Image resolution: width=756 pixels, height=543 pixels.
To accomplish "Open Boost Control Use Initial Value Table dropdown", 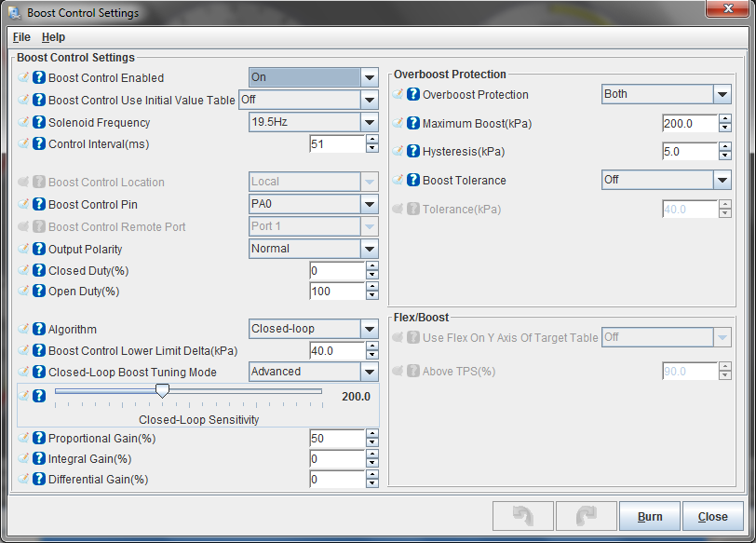I will click(x=370, y=100).
